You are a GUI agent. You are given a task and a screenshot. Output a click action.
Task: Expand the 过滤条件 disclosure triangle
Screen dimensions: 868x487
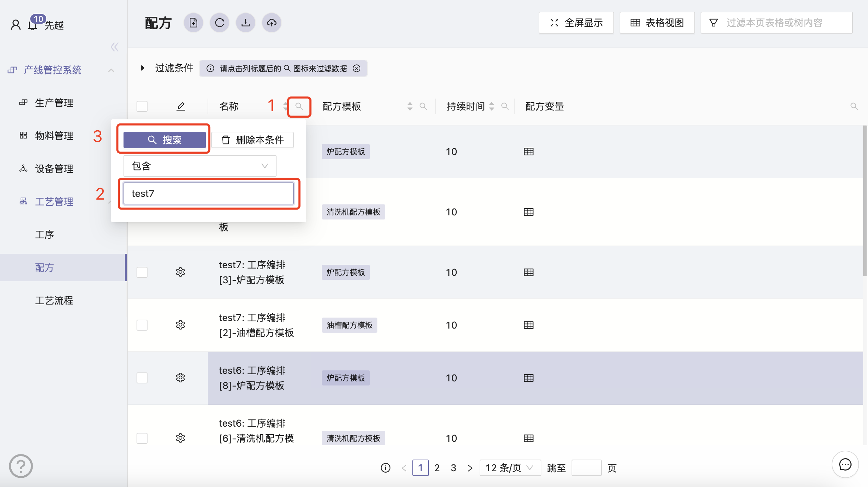point(142,68)
